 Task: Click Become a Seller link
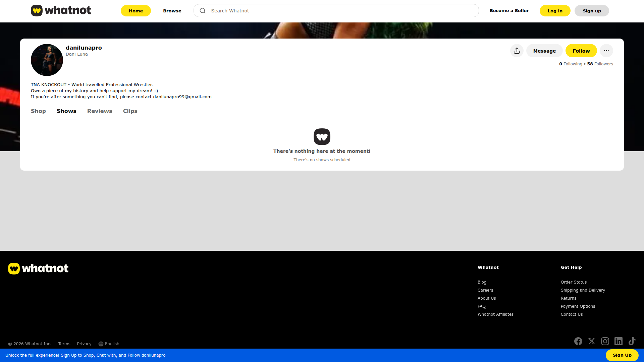pos(509,11)
